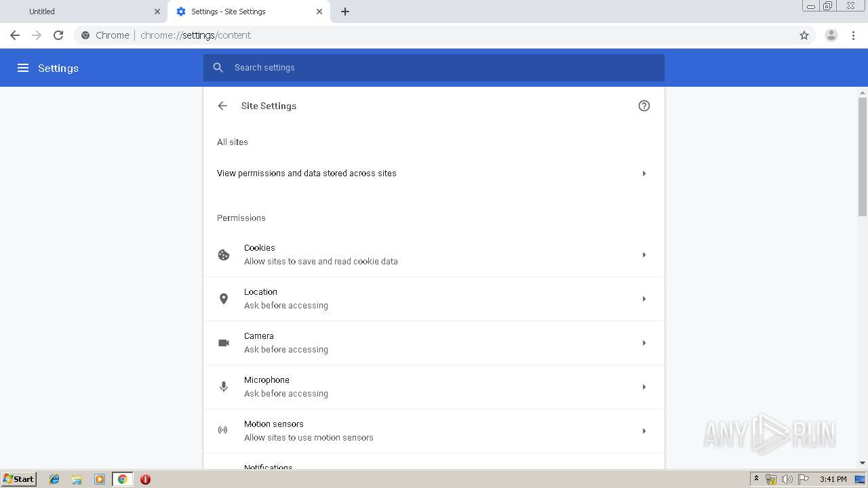This screenshot has height=488, width=868.
Task: Click the Motion sensors icon
Action: click(x=222, y=430)
